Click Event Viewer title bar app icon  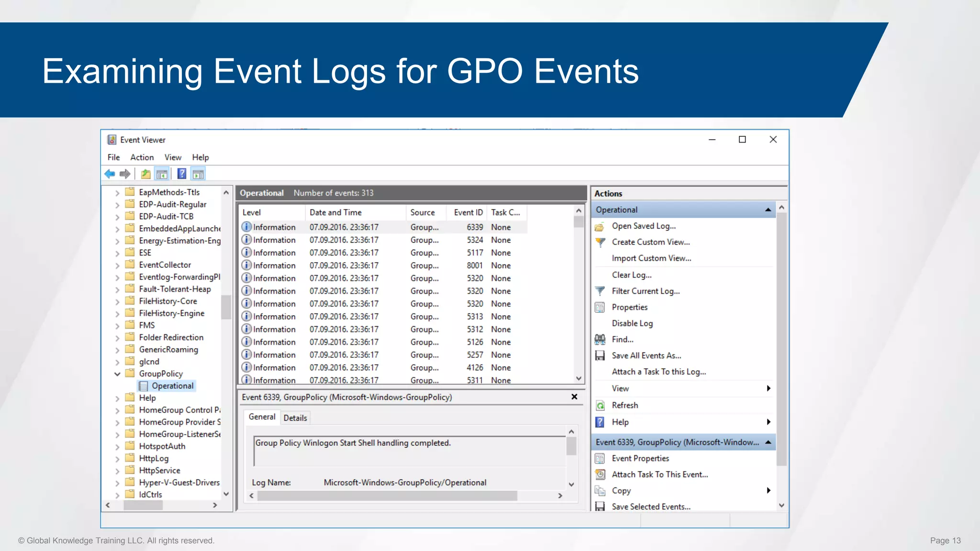111,140
